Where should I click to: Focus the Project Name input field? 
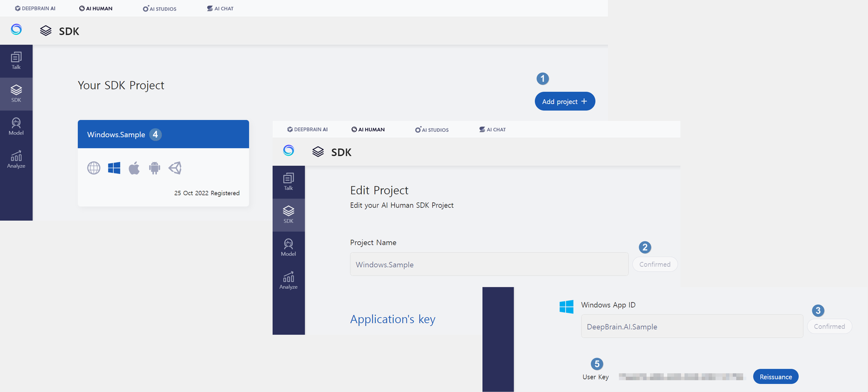pos(488,265)
